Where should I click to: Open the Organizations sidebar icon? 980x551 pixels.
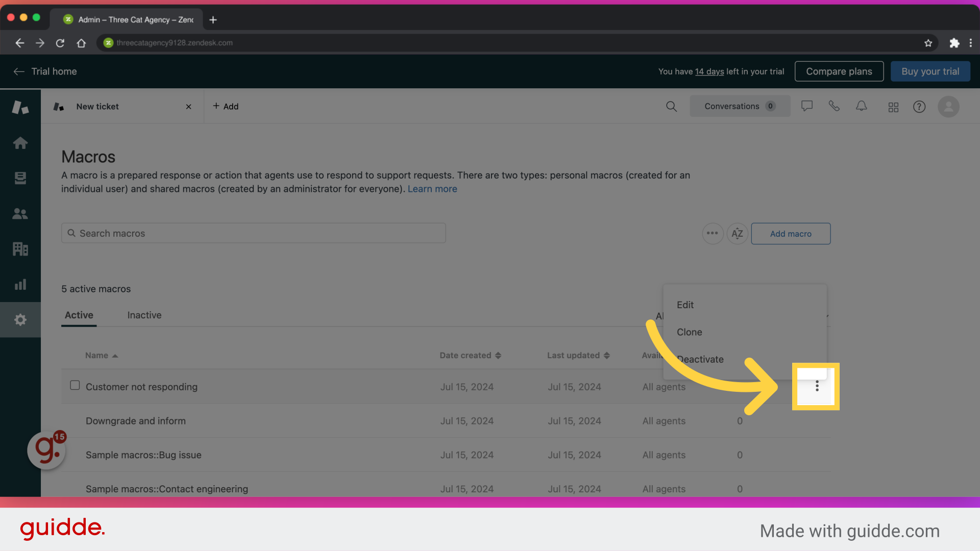20,249
